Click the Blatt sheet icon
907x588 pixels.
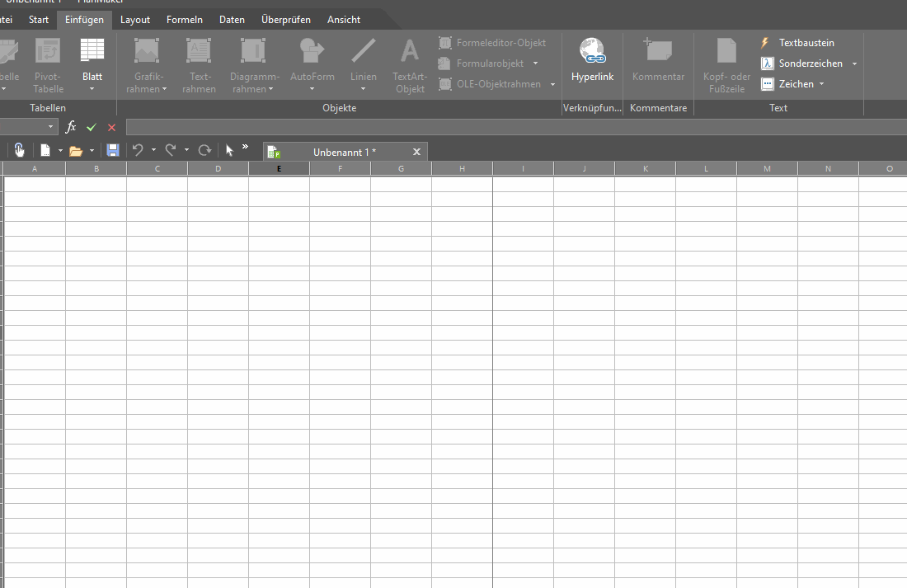tap(92, 50)
